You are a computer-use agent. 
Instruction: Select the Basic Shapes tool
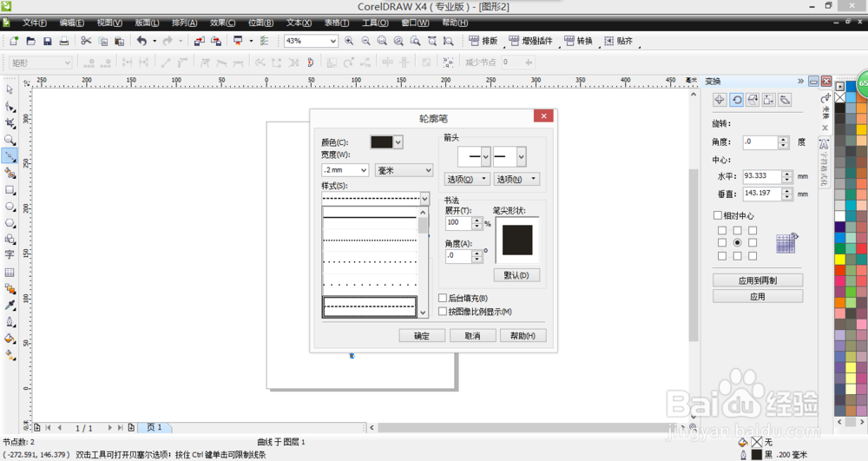coord(10,239)
